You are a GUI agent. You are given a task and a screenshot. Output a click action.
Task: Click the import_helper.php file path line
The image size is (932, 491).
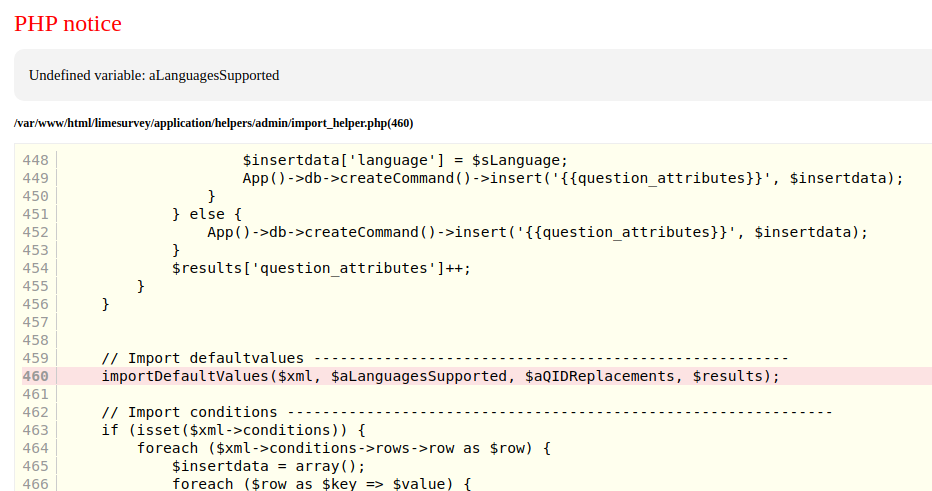coord(213,124)
